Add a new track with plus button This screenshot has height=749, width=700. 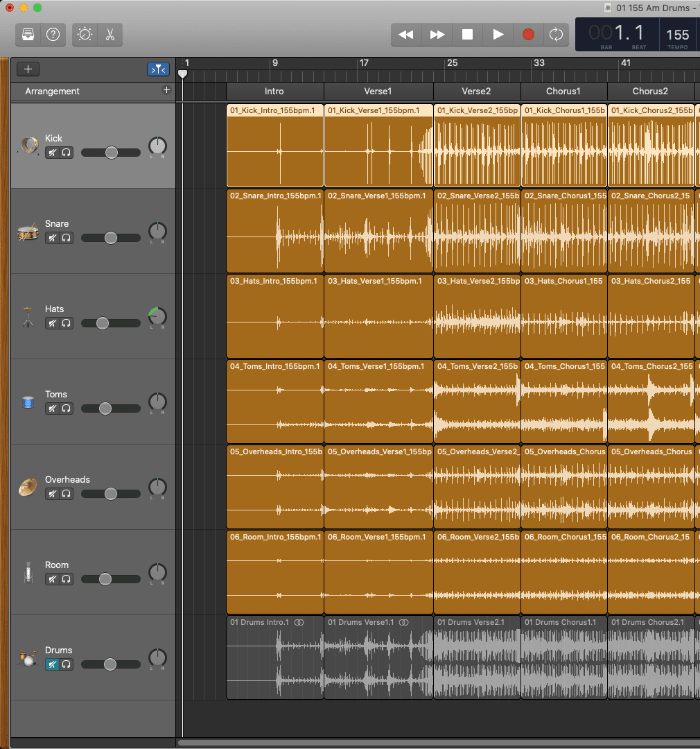tap(28, 69)
